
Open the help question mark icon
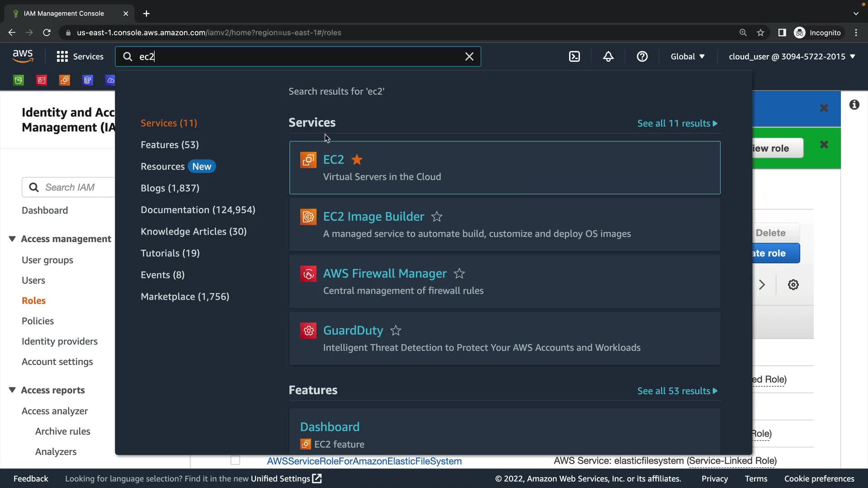[642, 56]
